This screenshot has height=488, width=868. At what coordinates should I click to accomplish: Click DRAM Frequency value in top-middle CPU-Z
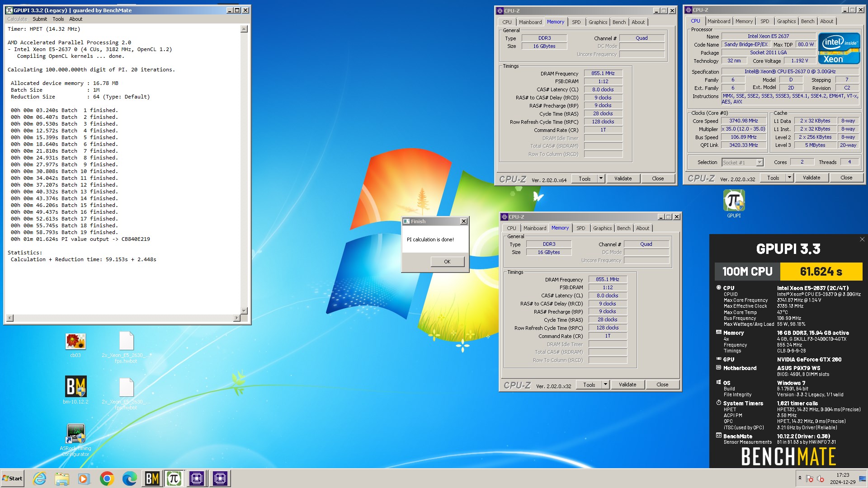click(x=603, y=73)
